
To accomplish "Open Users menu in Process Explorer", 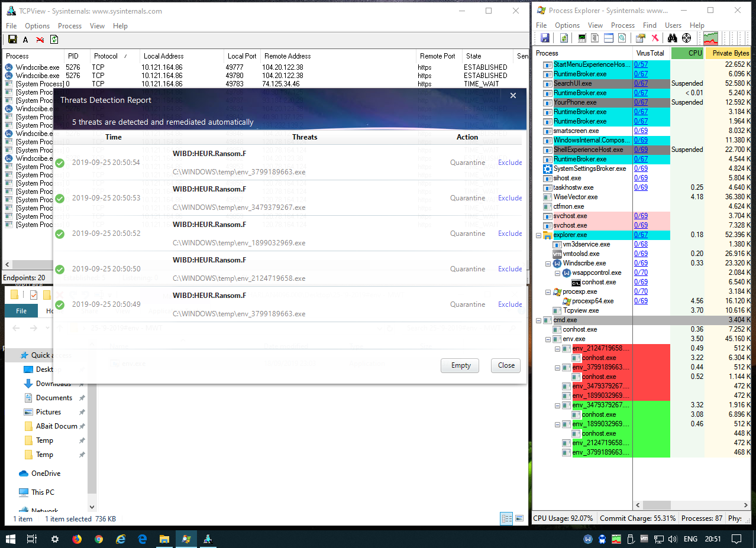I will [x=673, y=25].
